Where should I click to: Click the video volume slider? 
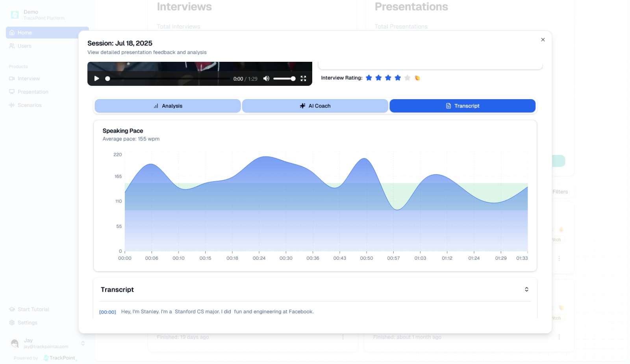284,79
